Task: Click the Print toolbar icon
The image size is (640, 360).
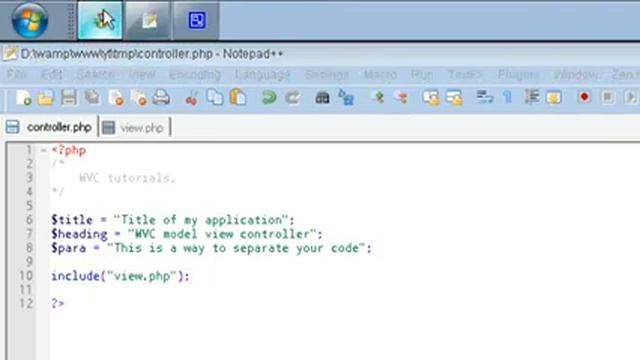Action: 162,98
